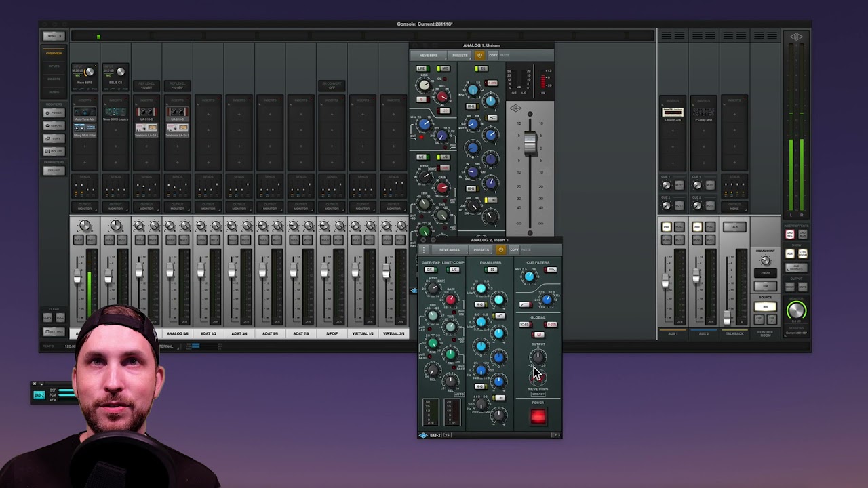Open the OUTPUT MONITOR dropdown on second channel

click(115, 206)
